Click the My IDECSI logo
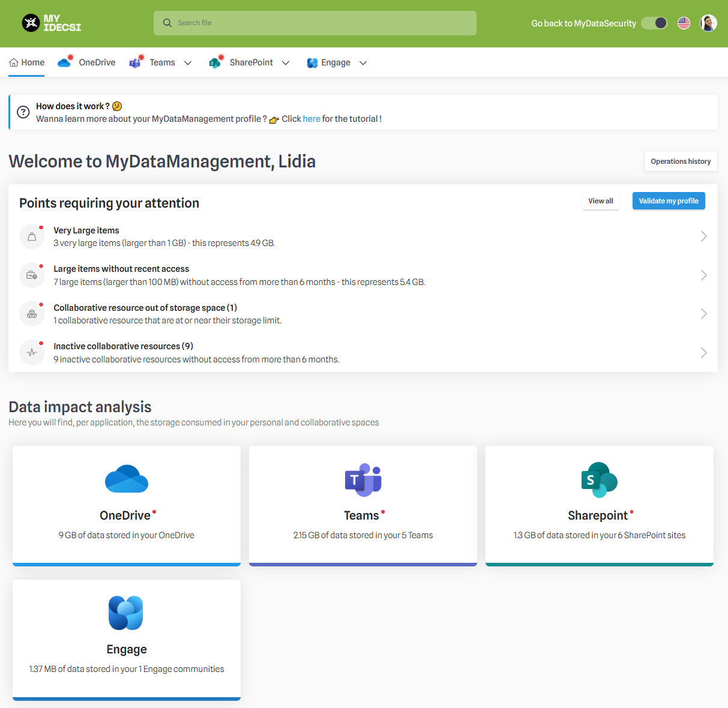Viewport: 728px width, 708px height. (52, 23)
